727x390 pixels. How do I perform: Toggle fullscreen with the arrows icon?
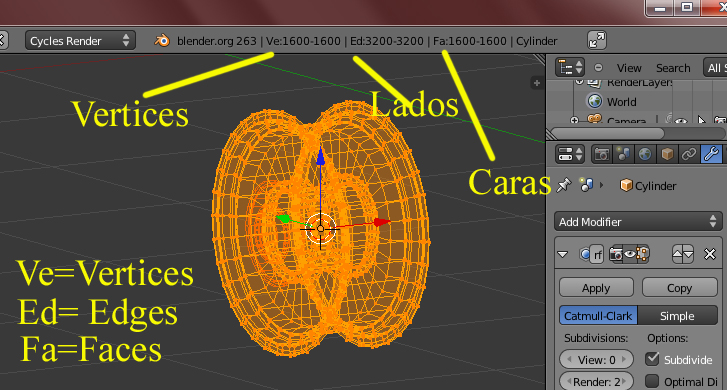[x=597, y=40]
